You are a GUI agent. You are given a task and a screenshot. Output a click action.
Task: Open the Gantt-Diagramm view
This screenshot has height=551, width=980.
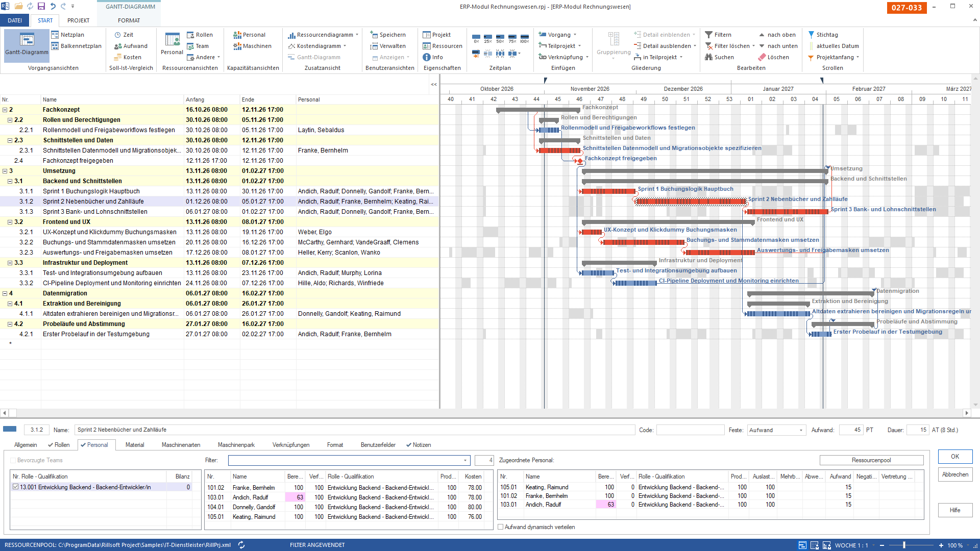coord(27,45)
